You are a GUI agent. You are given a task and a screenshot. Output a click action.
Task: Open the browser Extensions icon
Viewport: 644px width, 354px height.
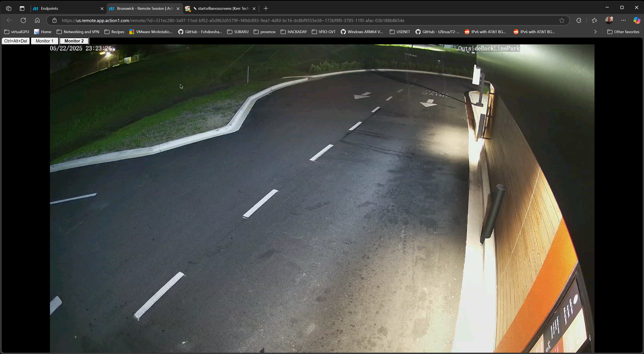pos(579,20)
